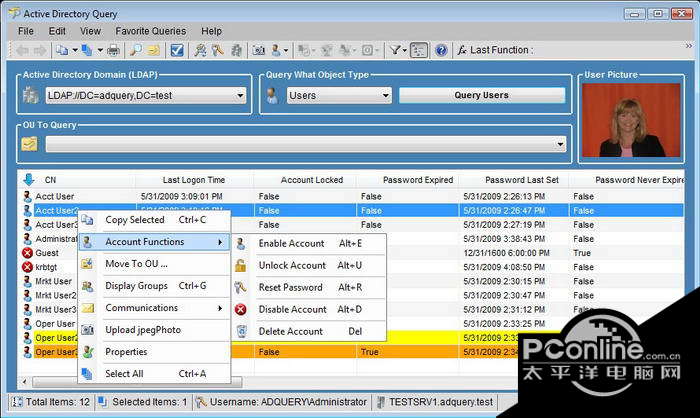Open the filter funnel dropdown arrow
Image resolution: width=700 pixels, height=418 pixels.
pos(404,50)
